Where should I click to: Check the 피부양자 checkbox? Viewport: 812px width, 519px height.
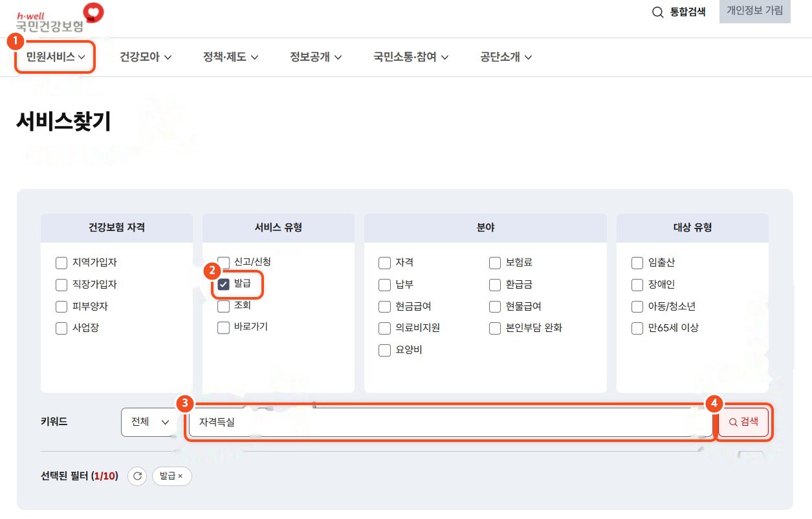click(x=61, y=306)
